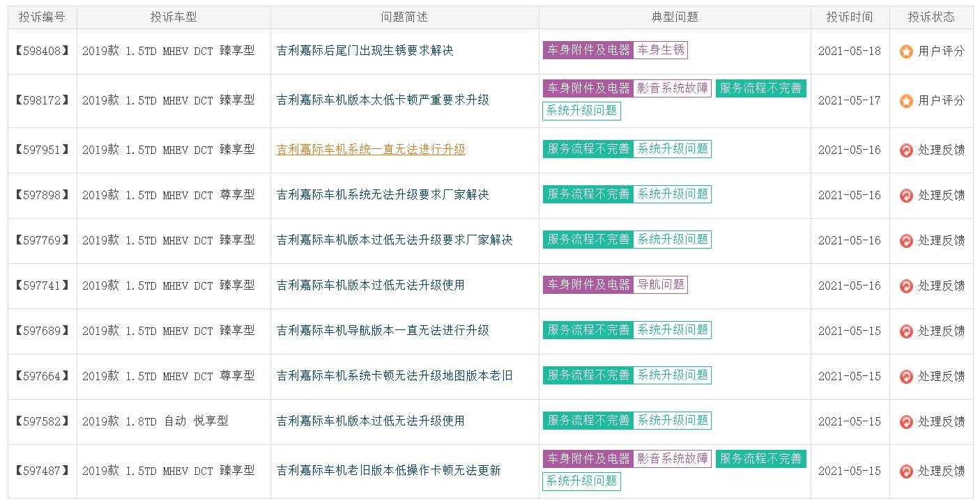Select complaint number 【597898】
The width and height of the screenshot is (980, 500).
point(42,196)
